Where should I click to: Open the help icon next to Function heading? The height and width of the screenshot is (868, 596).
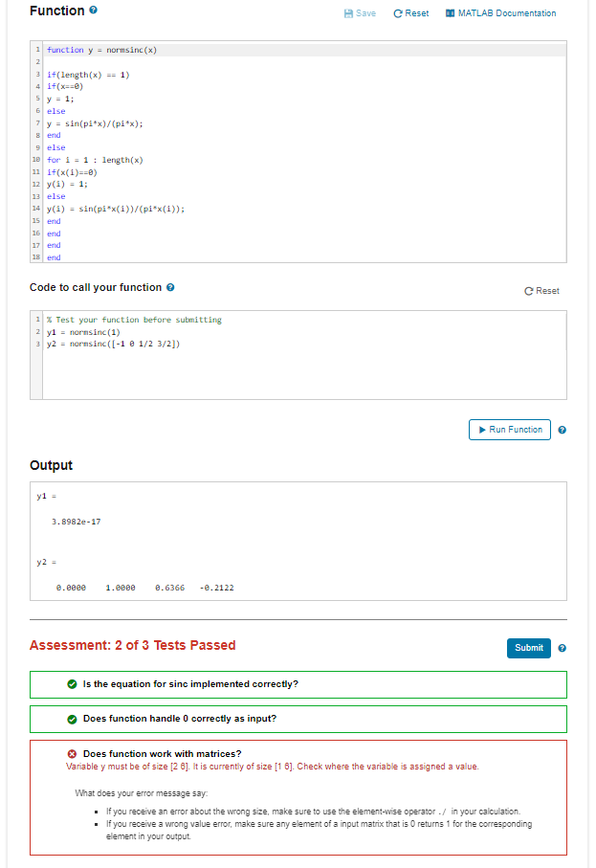point(93,10)
